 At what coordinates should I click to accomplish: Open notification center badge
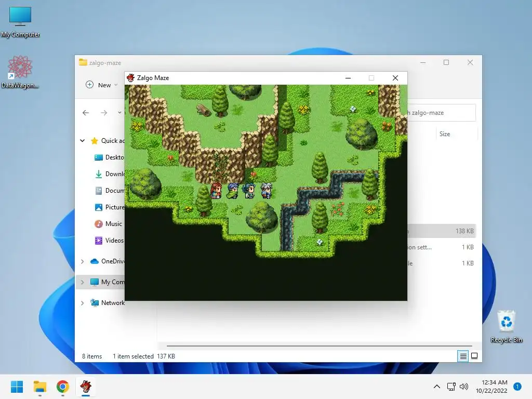(x=517, y=387)
